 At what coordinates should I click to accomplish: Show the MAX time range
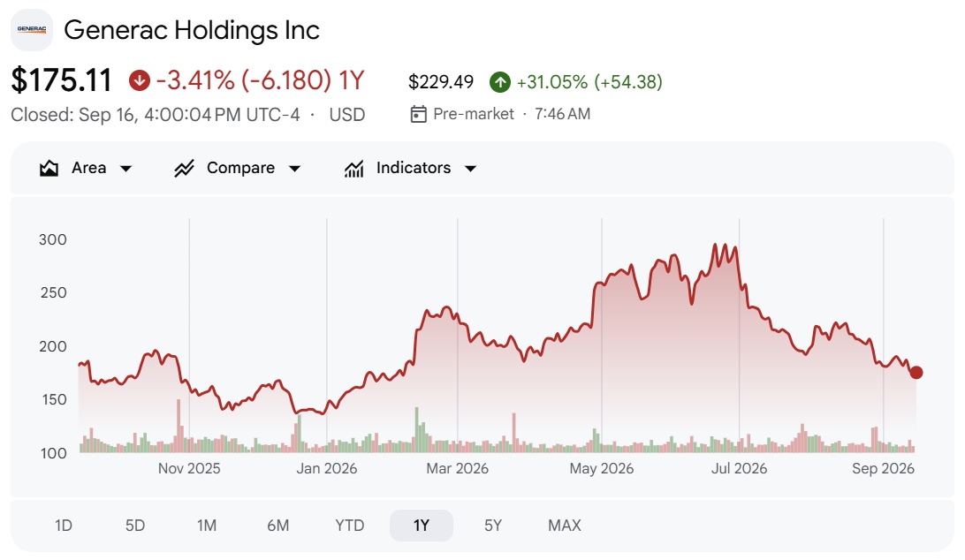pyautogui.click(x=565, y=526)
